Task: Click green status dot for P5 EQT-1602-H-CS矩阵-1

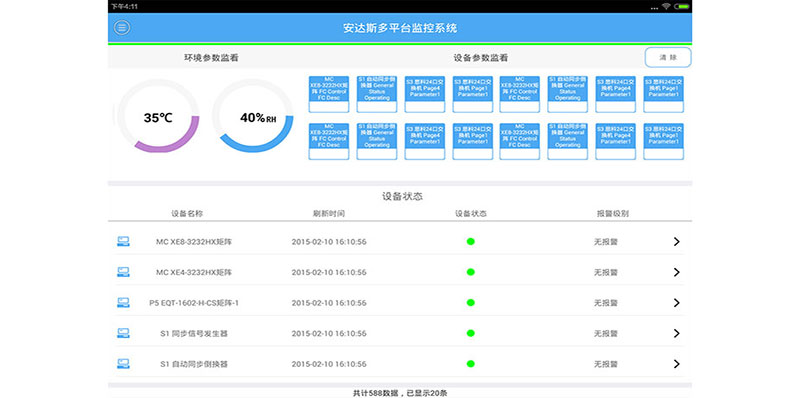Action: tap(470, 302)
